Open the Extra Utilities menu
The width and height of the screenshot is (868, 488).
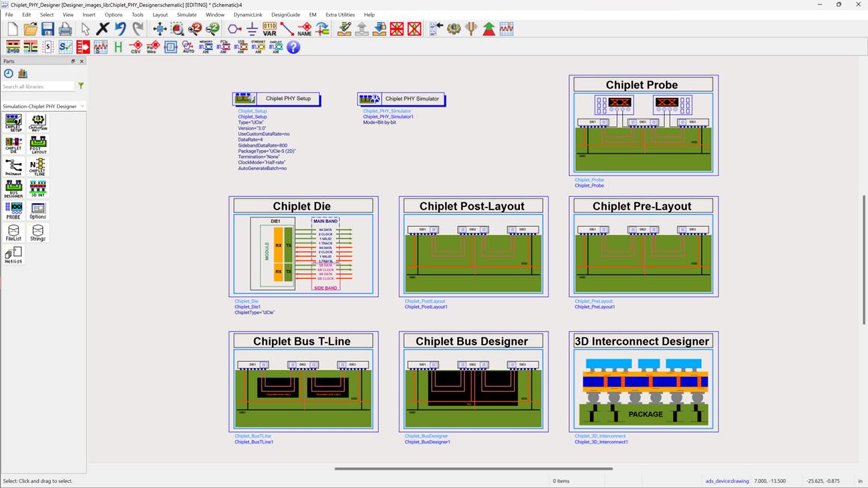(340, 15)
